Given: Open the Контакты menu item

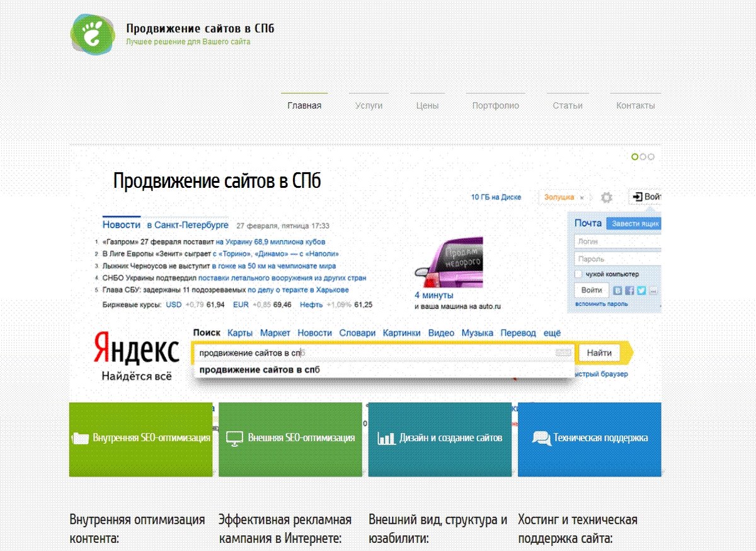Looking at the screenshot, I should (635, 105).
